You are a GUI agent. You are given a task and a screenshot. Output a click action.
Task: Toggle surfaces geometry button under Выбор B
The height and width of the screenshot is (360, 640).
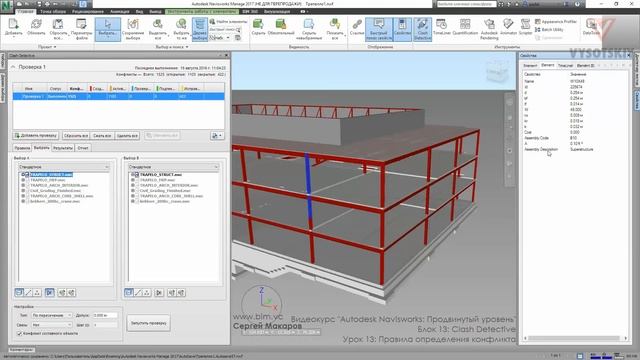point(129,293)
